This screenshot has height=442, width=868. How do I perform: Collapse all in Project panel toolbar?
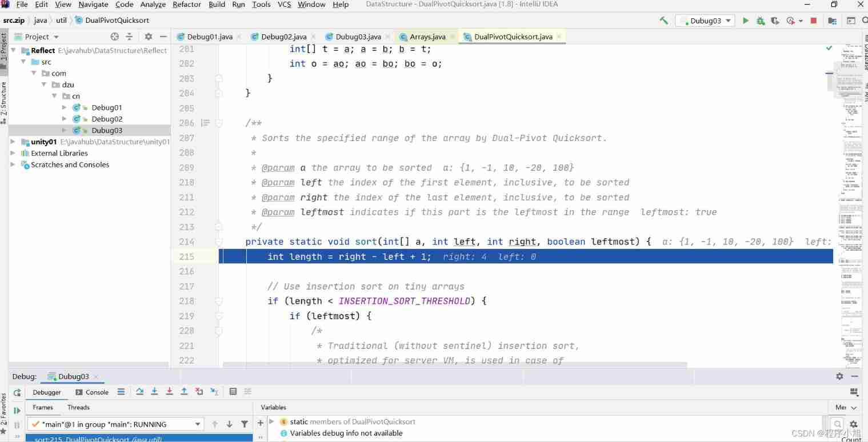point(129,37)
